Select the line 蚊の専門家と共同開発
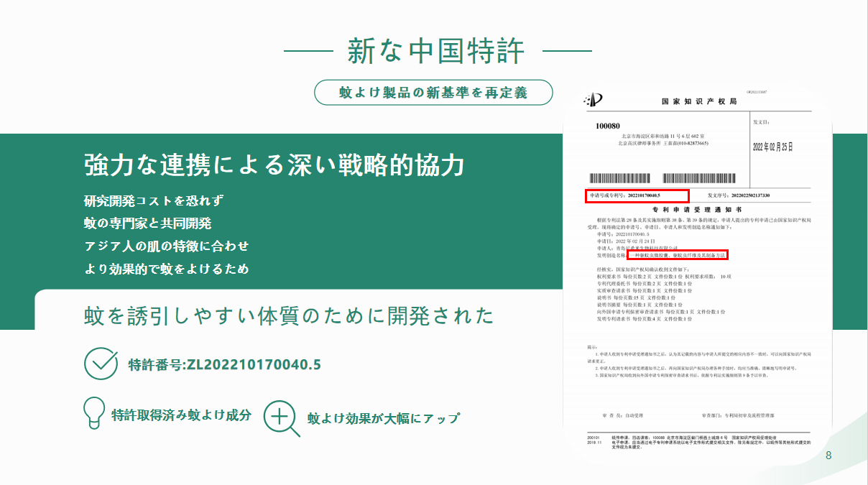The height and width of the screenshot is (485, 868). 147,223
